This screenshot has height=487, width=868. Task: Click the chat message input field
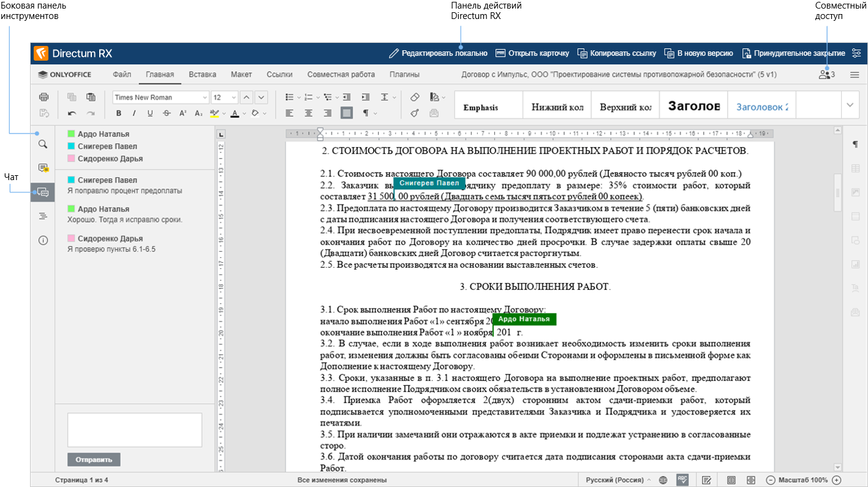point(134,429)
